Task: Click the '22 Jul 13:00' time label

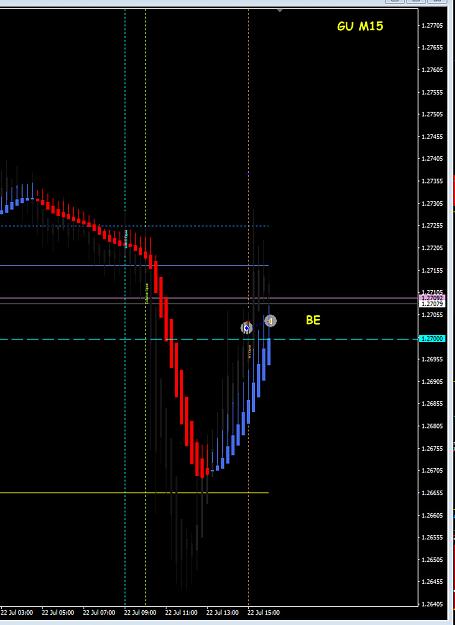Action: pyautogui.click(x=222, y=612)
